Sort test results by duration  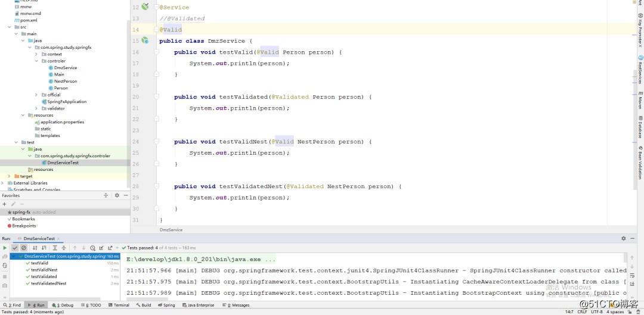coord(44,248)
